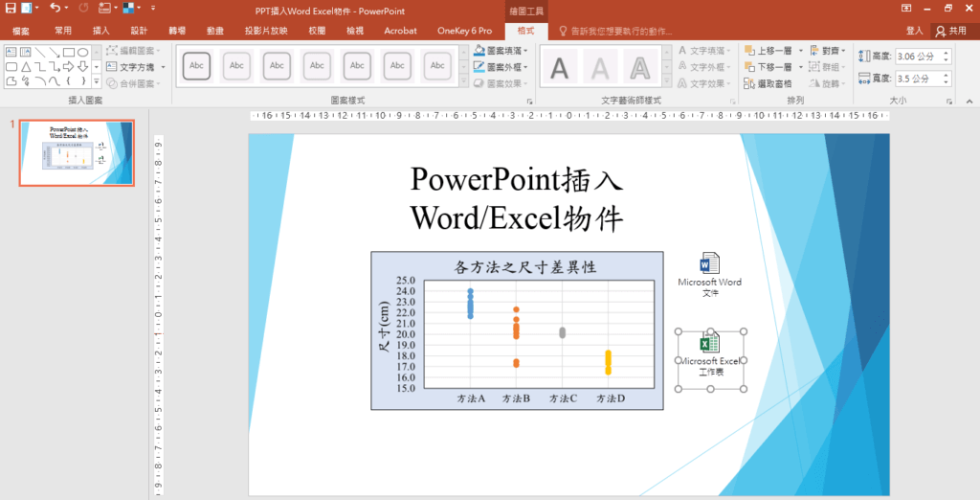Click the 高度 height input field
Screen dimensions: 980x500
click(917, 57)
